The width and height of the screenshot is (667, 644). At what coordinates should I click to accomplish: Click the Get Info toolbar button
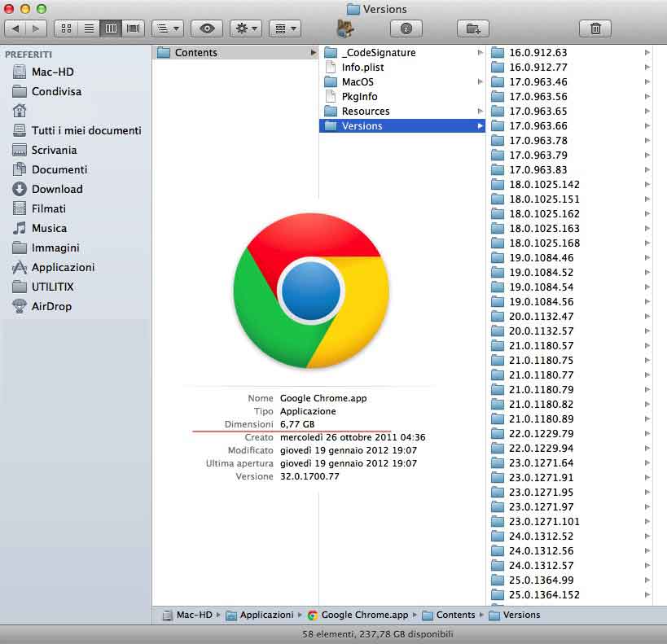tap(406, 28)
